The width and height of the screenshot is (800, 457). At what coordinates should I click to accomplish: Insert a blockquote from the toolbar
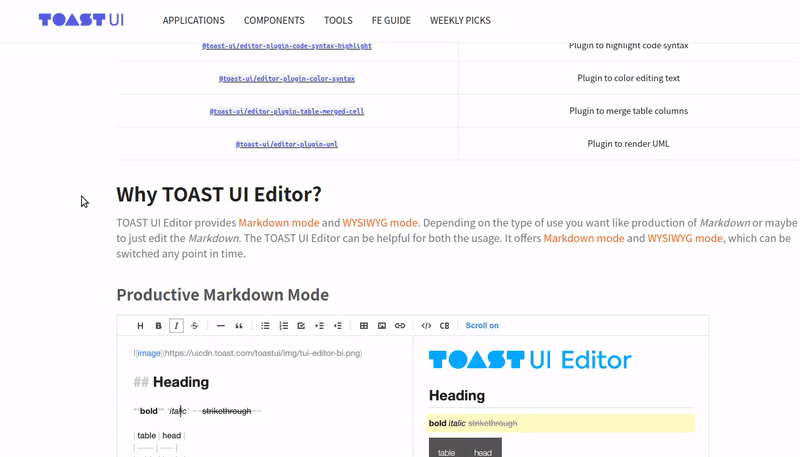coord(239,326)
